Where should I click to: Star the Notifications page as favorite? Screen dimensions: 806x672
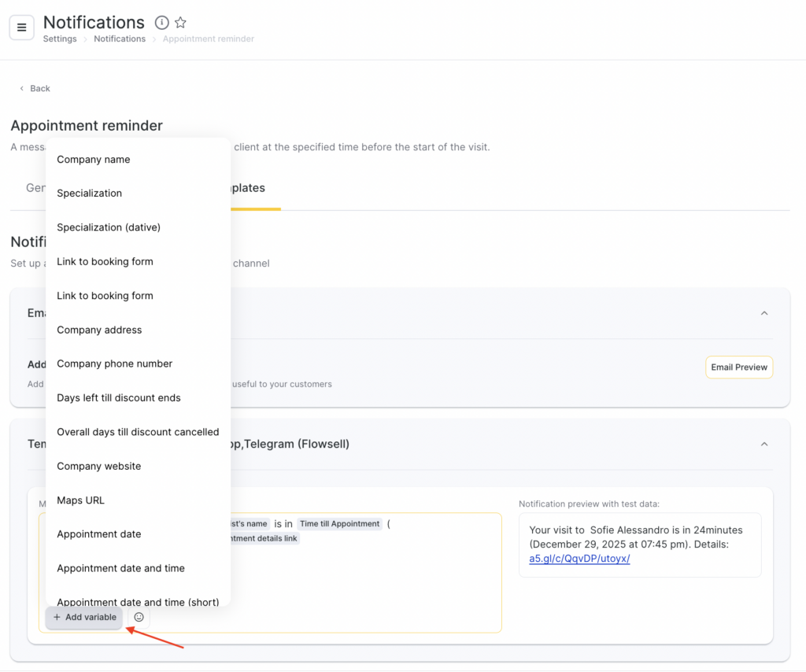click(180, 23)
